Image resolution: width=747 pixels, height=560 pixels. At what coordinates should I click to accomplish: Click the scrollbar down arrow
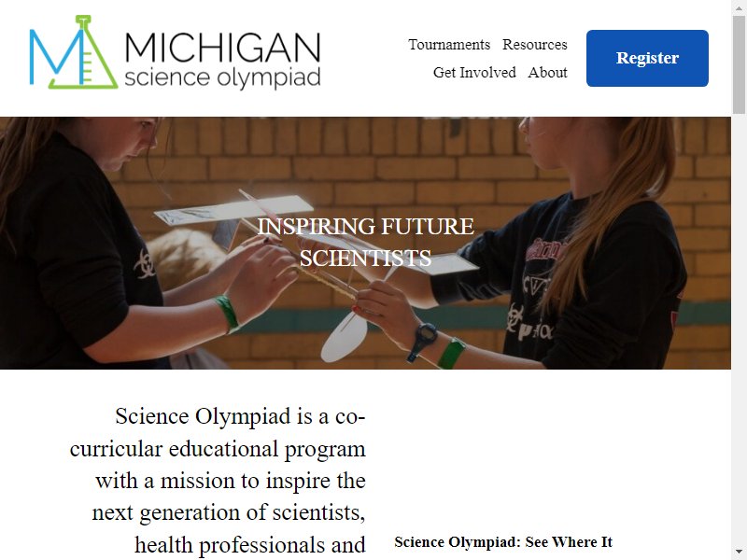pyautogui.click(x=739, y=553)
